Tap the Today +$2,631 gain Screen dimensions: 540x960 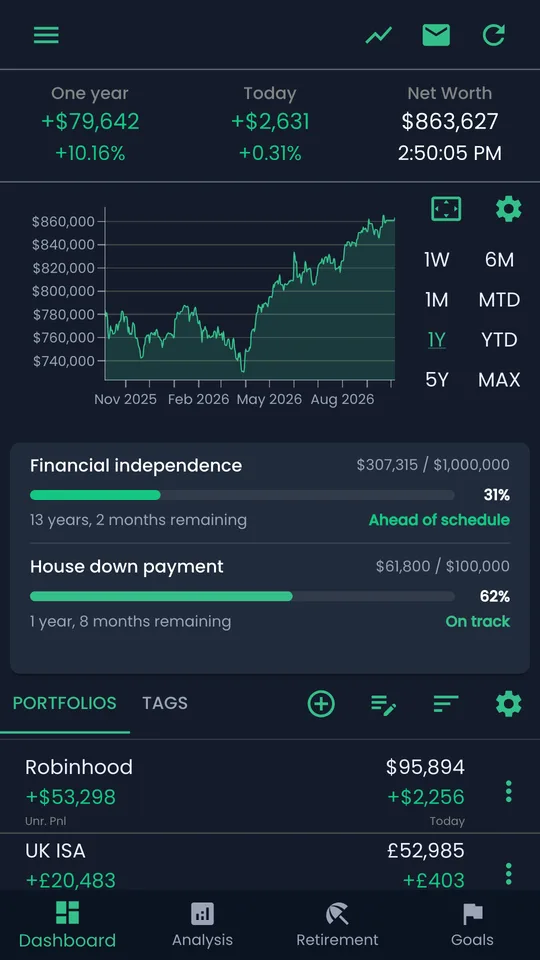pyautogui.click(x=270, y=121)
